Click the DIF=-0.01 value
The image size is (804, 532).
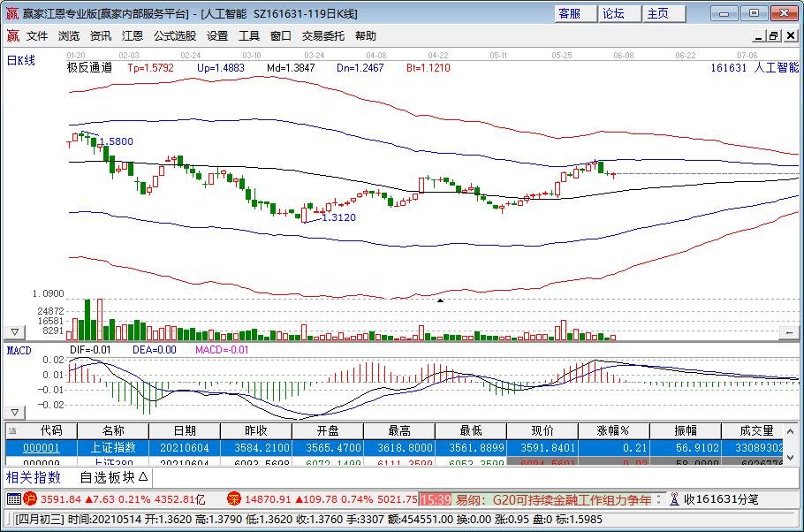[x=90, y=350]
